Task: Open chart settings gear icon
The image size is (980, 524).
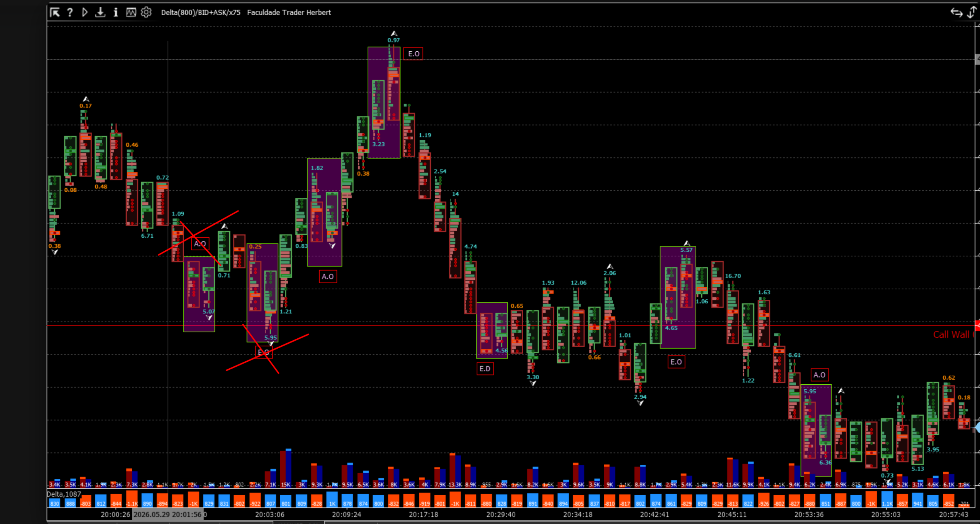Action: (x=146, y=13)
